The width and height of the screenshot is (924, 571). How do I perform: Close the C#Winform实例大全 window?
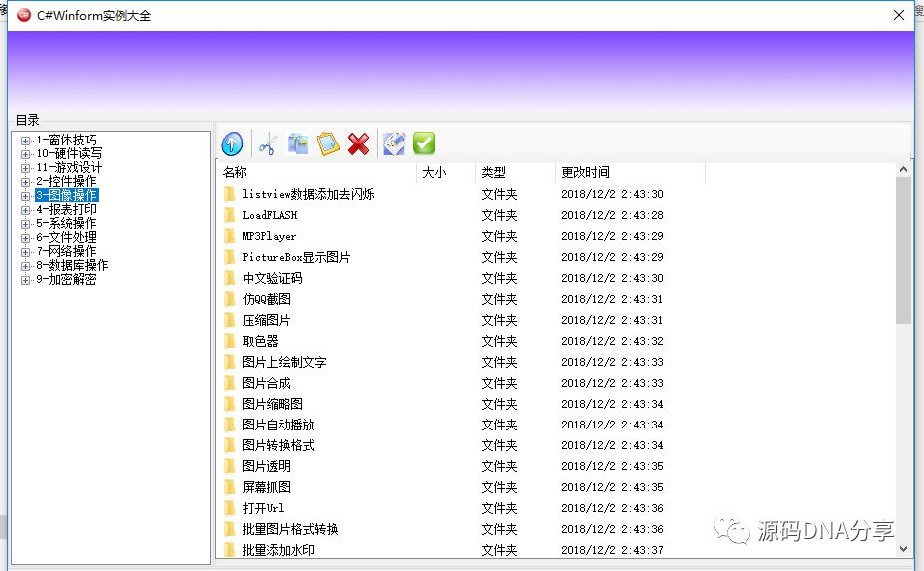coord(899,15)
